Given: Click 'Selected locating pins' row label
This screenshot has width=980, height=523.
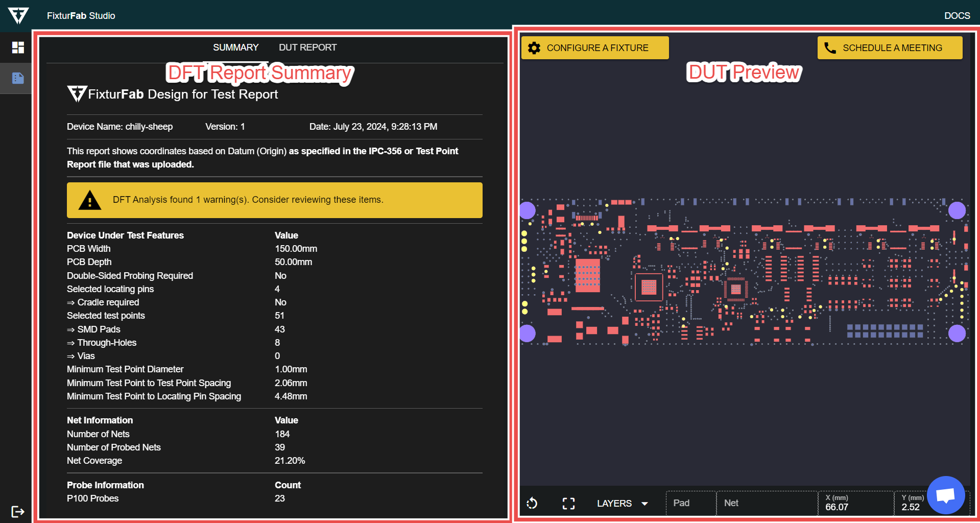Looking at the screenshot, I should tap(110, 289).
